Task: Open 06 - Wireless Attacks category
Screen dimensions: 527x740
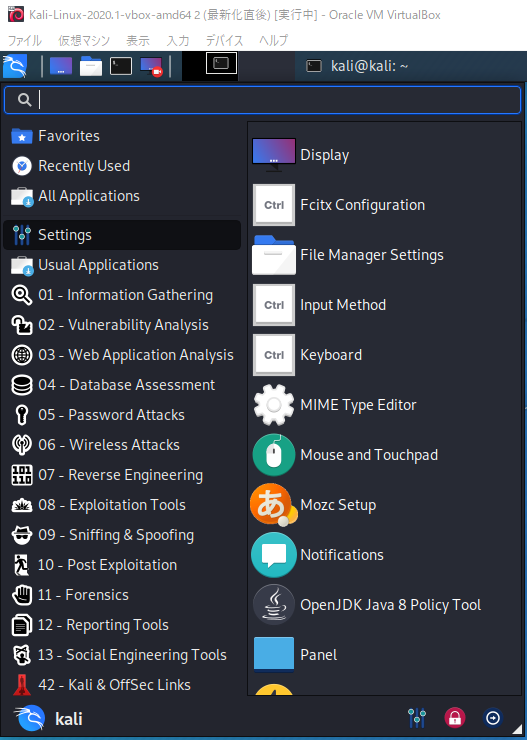Action: click(122, 445)
